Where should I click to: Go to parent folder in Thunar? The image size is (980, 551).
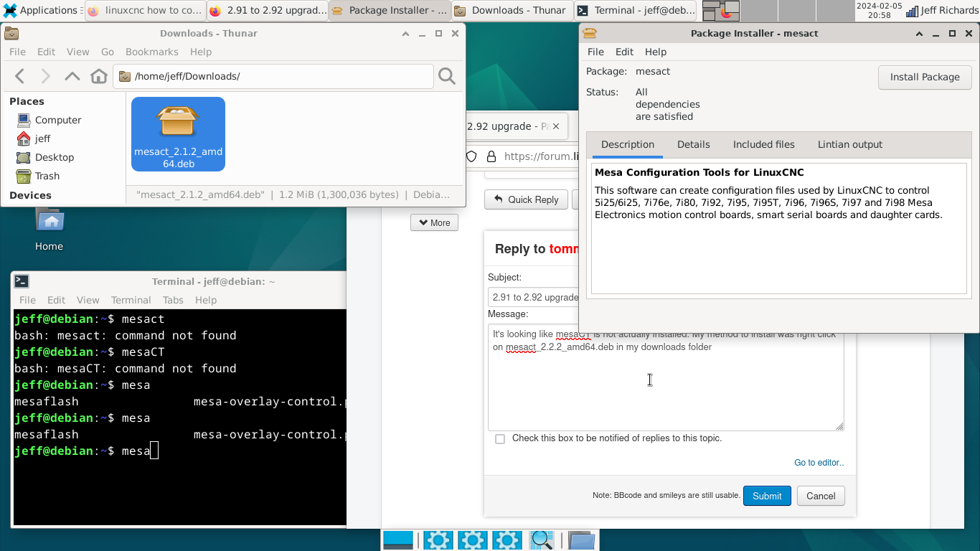[72, 76]
